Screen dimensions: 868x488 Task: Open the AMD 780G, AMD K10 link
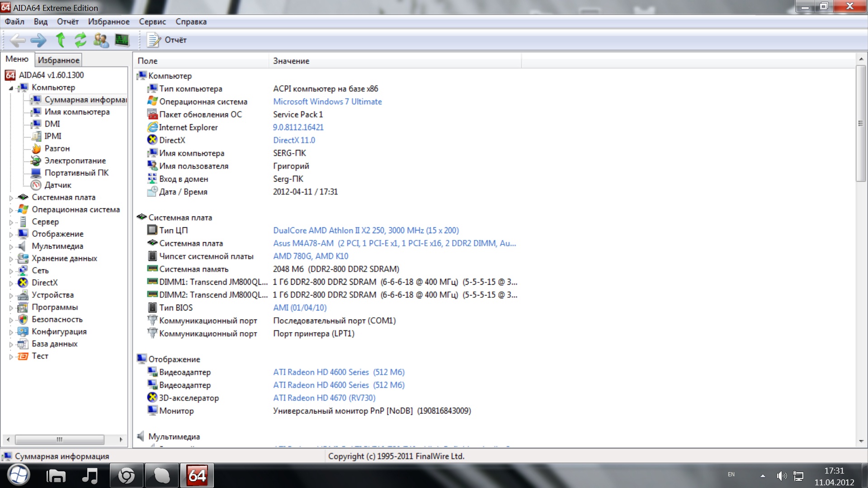tap(311, 256)
